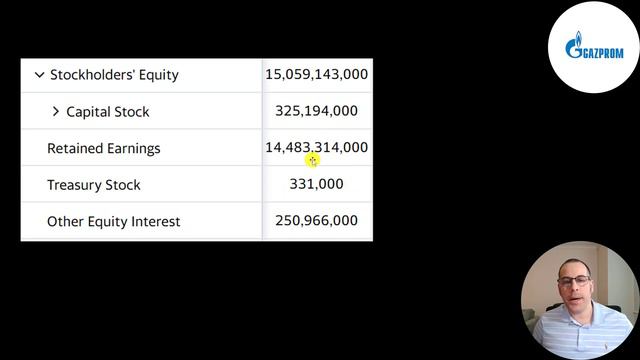640x360 pixels.
Task: Click the presenter's glasses in webcam
Action: pyautogui.click(x=574, y=280)
